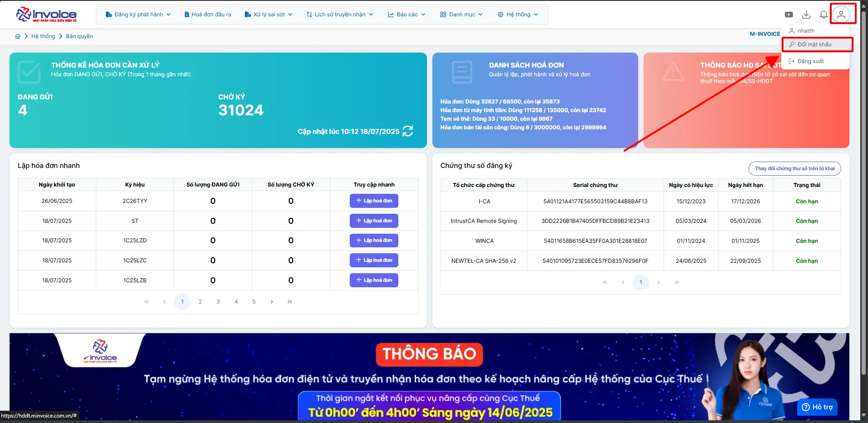Go to home via breadcrumb house icon
868x423 pixels.
click(x=18, y=36)
